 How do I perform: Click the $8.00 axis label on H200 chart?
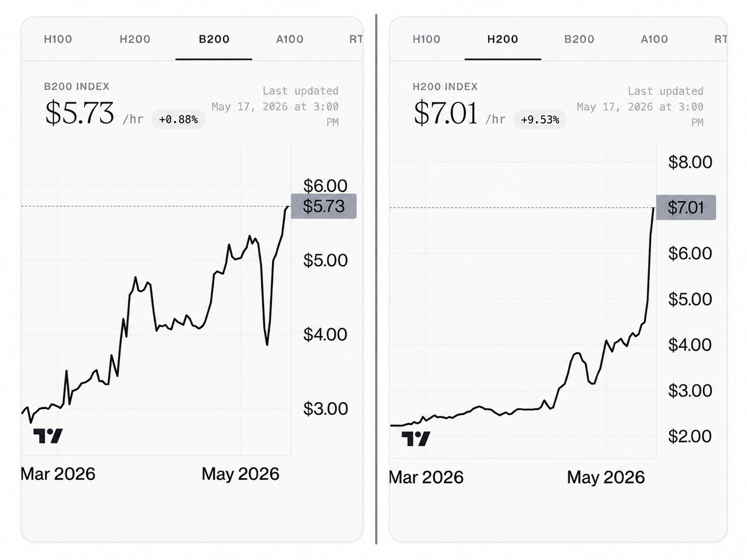690,162
